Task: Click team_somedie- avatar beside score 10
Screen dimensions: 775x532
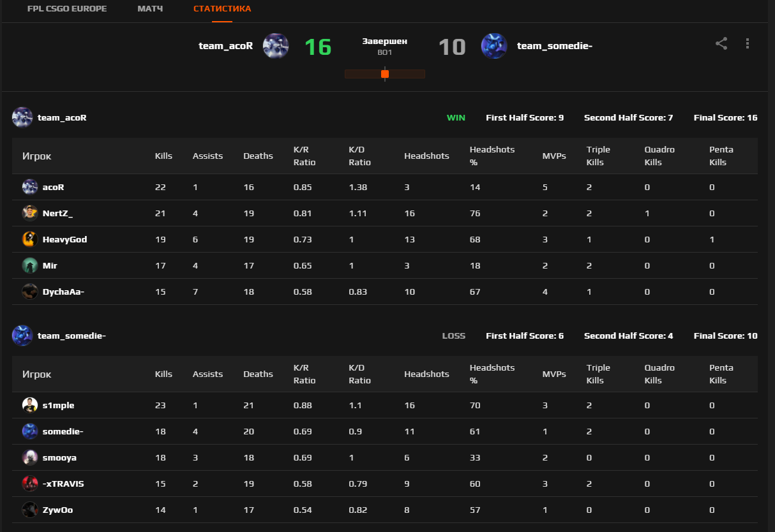Action: [x=494, y=46]
